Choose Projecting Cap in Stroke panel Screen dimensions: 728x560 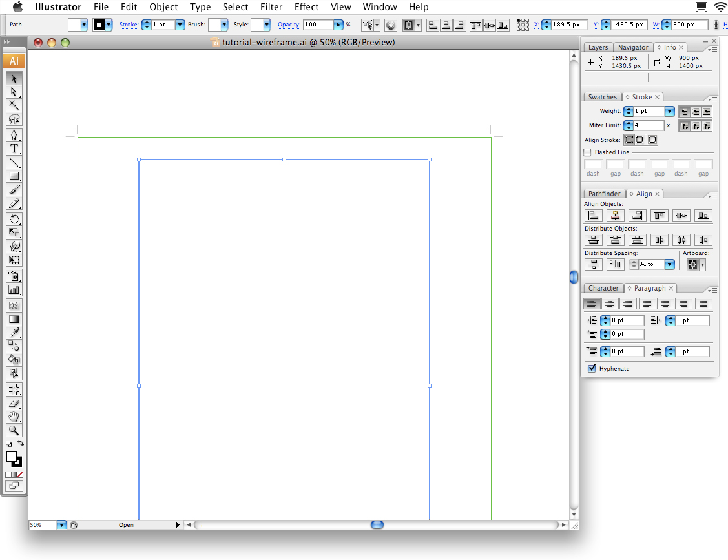coord(706,112)
